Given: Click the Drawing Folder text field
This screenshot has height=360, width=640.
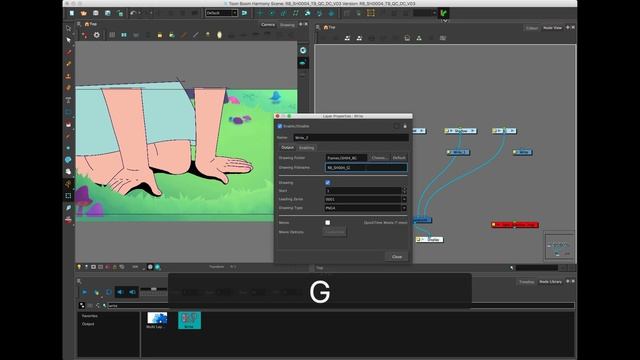Looking at the screenshot, I should pyautogui.click(x=346, y=158).
